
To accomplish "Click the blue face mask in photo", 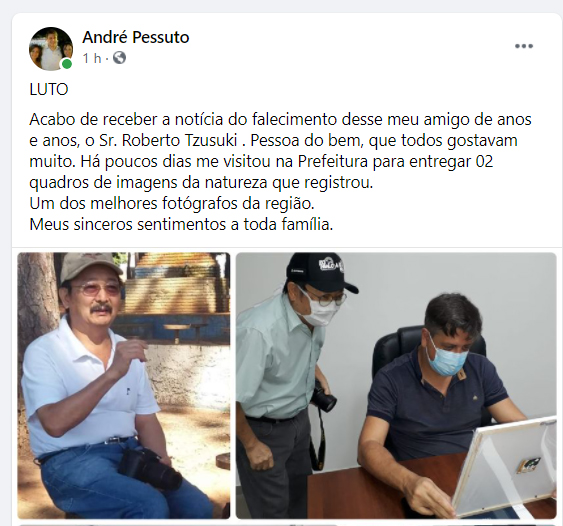I will (446, 358).
